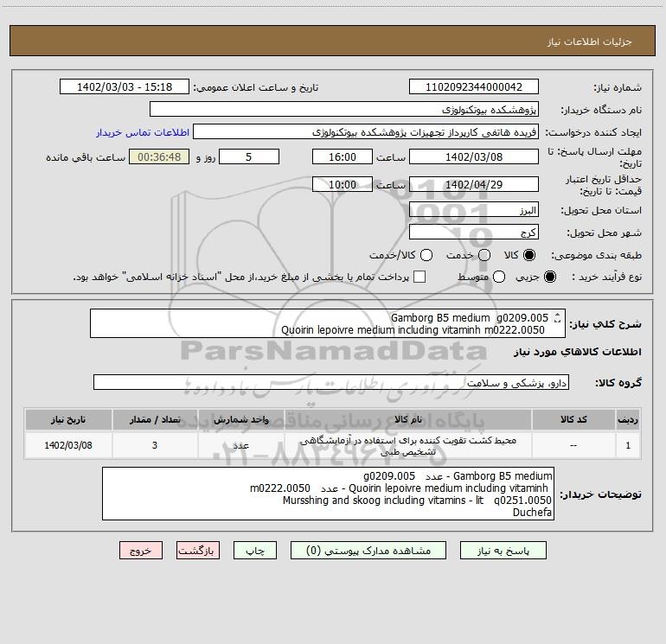Click the announcement date field 1402/03/03 - 15:18
This screenshot has height=644, width=666.
(125, 87)
